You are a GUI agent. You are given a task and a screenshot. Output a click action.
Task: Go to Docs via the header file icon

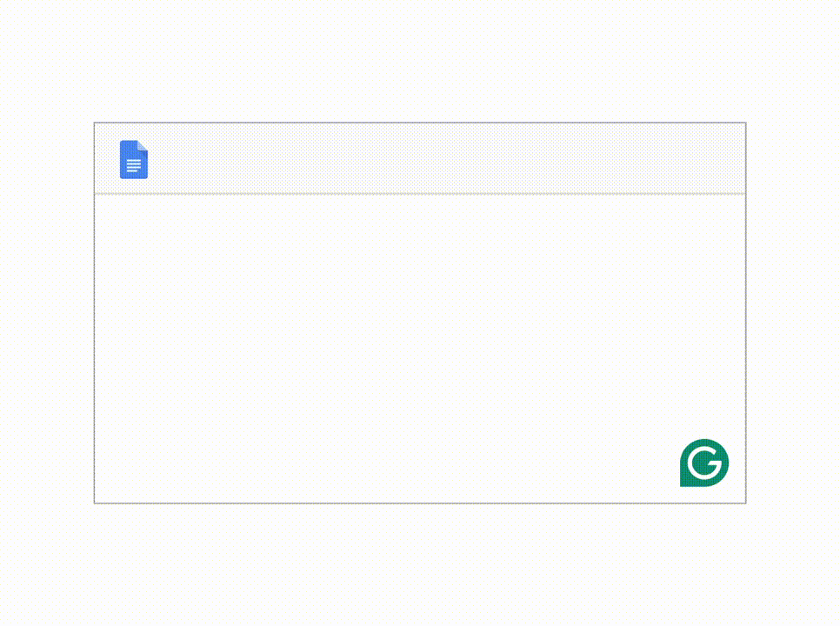[133, 159]
